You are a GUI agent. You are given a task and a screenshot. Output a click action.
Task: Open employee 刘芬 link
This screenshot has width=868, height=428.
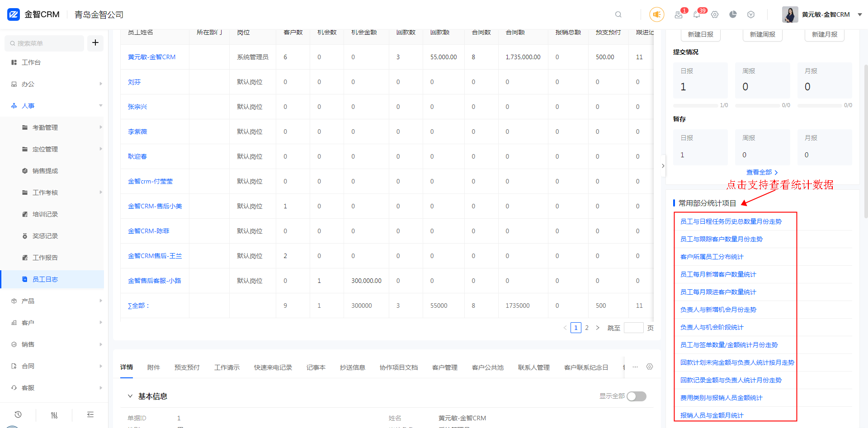tap(134, 82)
